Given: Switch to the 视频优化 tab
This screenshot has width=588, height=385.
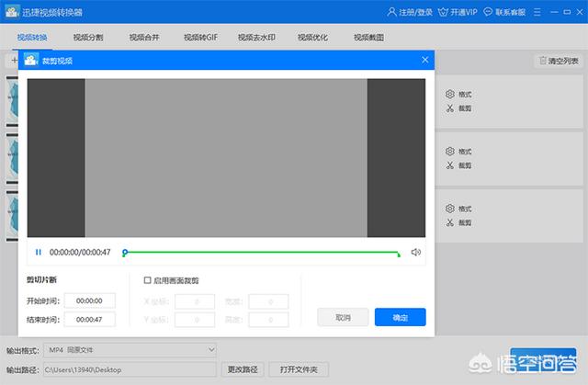Looking at the screenshot, I should [x=312, y=37].
